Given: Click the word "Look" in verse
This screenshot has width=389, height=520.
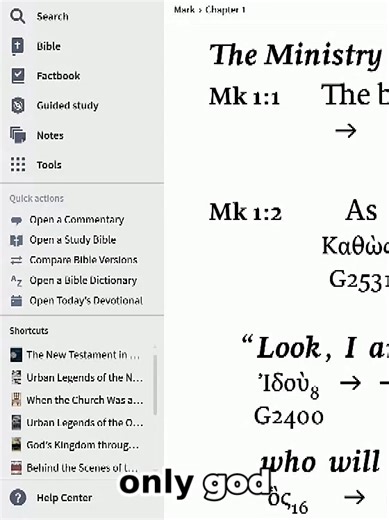Looking at the screenshot, I should [x=289, y=348].
